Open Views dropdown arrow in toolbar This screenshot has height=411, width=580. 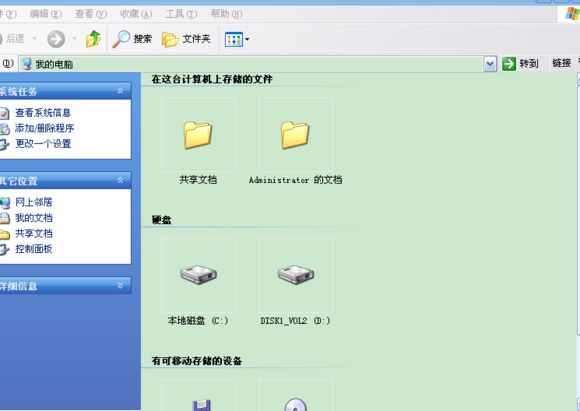[247, 39]
